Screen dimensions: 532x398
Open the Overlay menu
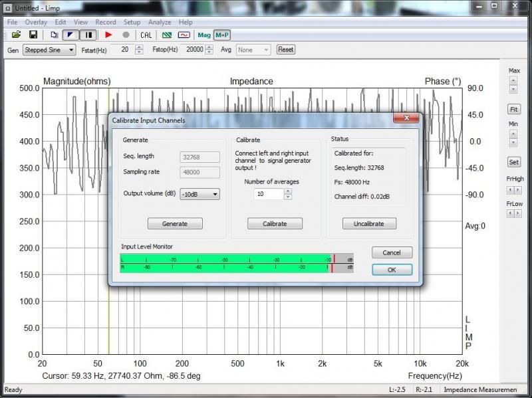[37, 22]
